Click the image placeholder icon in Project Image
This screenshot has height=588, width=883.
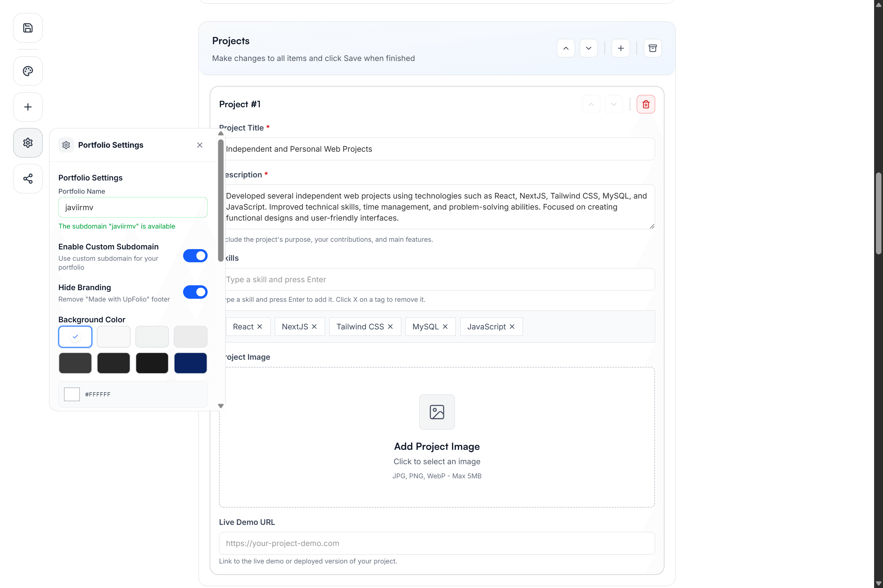point(436,412)
